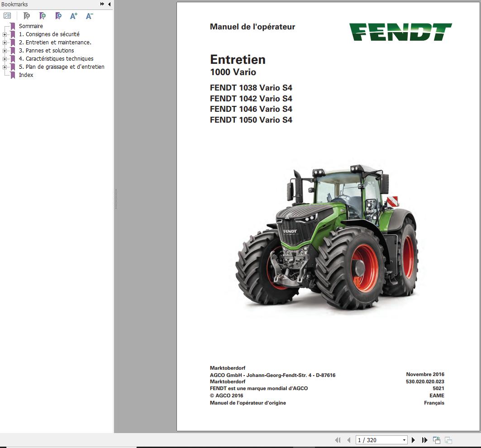Click the 'Manuel de l'opérateur' heading
The height and width of the screenshot is (448, 481).
tap(252, 27)
